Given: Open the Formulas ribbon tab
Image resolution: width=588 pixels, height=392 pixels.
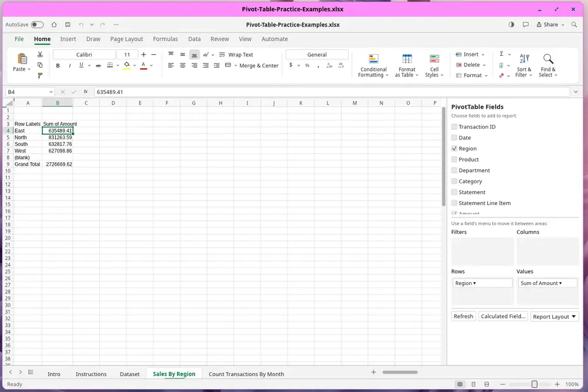Looking at the screenshot, I should (165, 39).
